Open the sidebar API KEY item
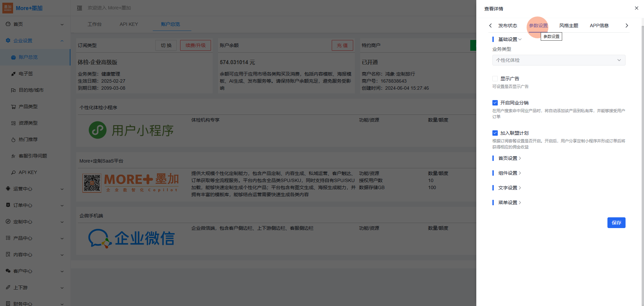This screenshot has width=644, height=306. tap(28, 172)
